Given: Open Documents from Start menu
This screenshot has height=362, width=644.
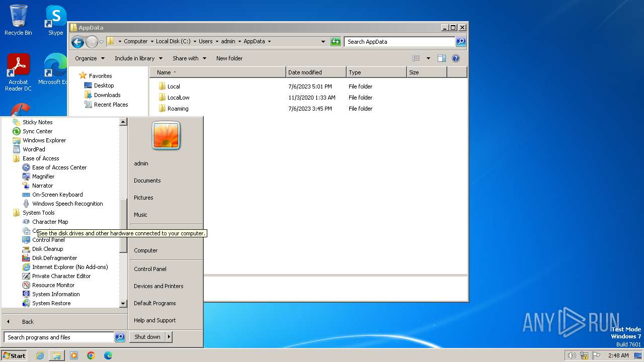Looking at the screenshot, I should click(x=147, y=180).
